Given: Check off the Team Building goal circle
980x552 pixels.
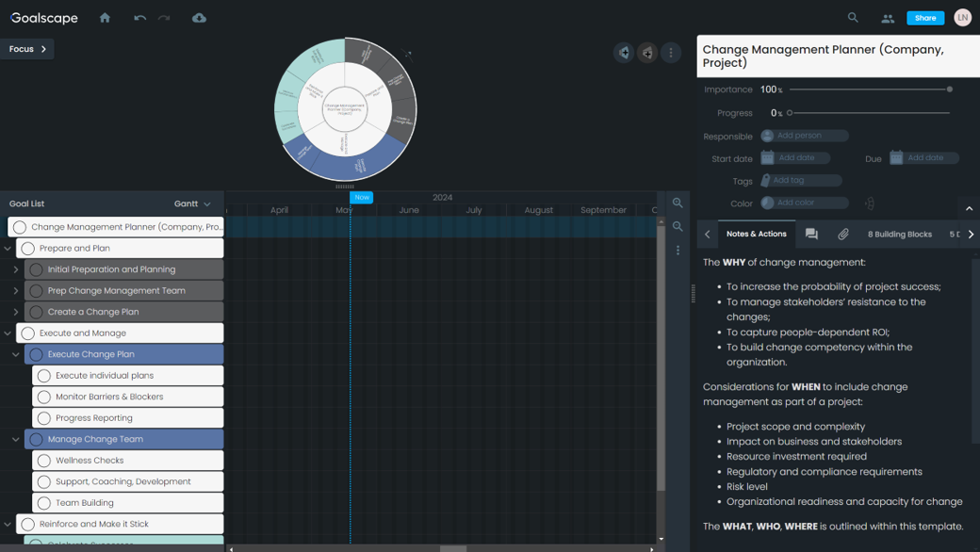Looking at the screenshot, I should click(44, 503).
